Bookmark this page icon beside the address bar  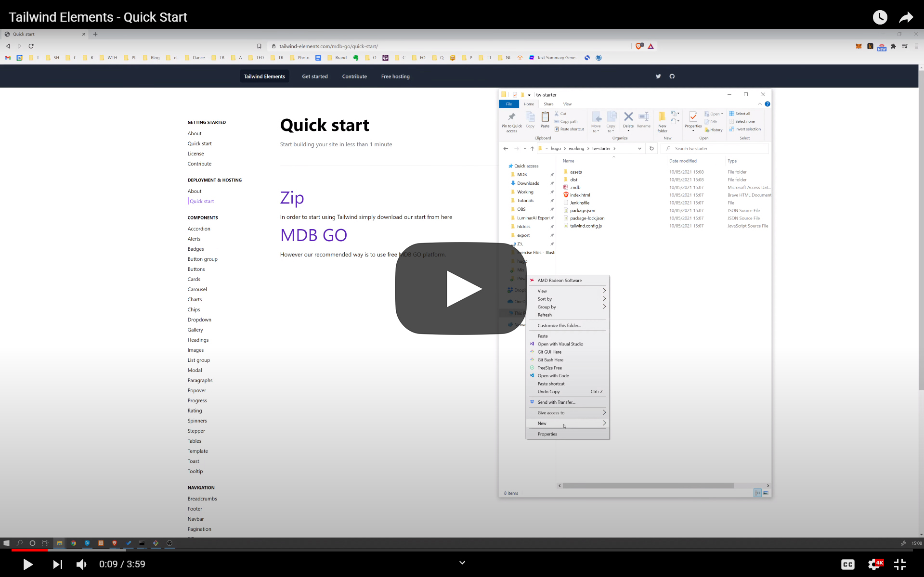[x=259, y=46]
